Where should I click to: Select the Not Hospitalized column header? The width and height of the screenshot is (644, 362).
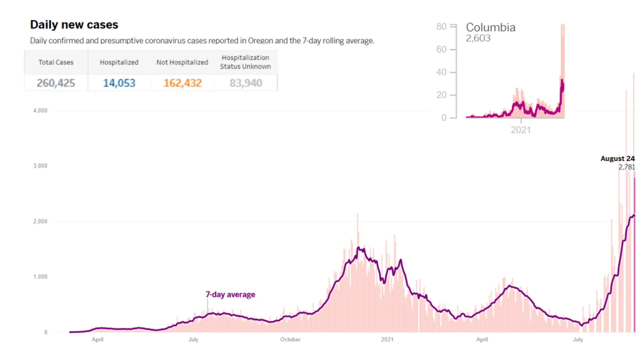pos(182,62)
